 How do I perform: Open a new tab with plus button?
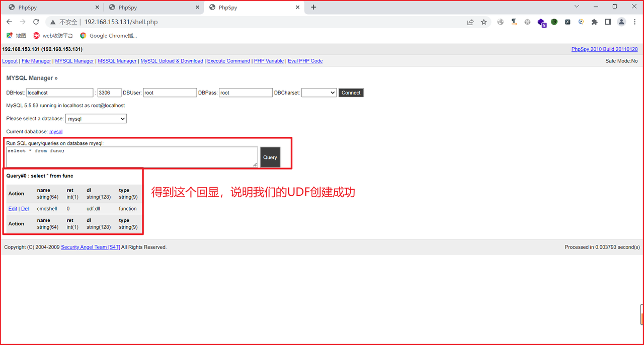pyautogui.click(x=313, y=7)
